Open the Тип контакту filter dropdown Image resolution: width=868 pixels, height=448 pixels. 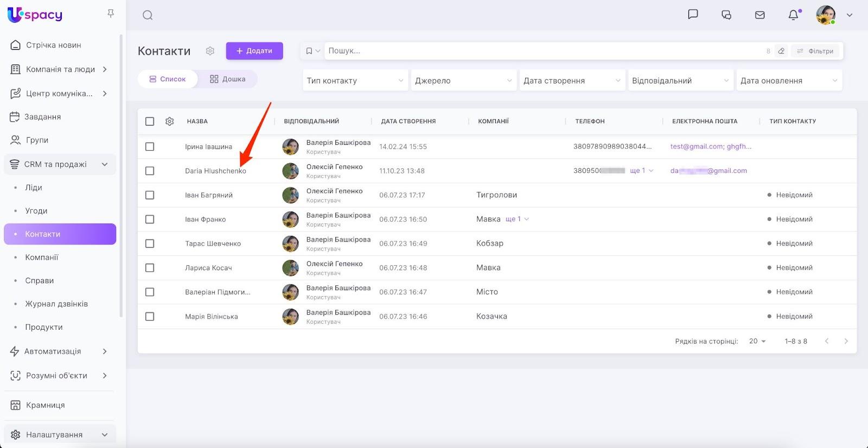point(355,81)
